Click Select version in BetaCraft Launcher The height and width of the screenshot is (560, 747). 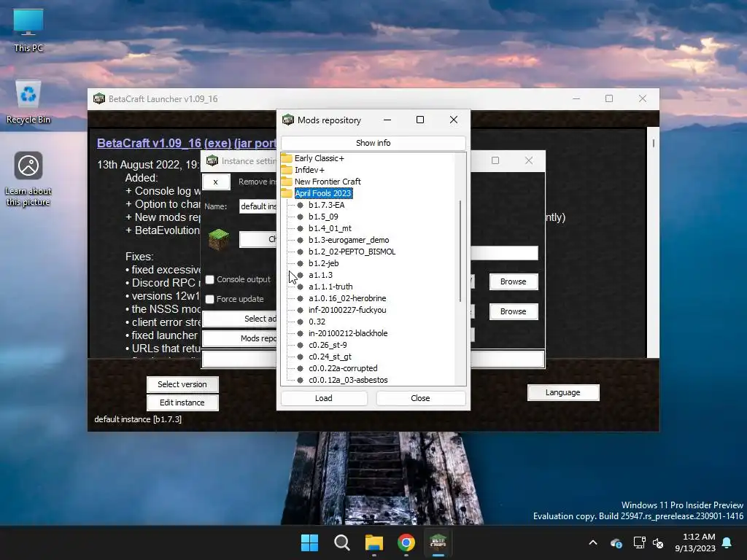(182, 384)
